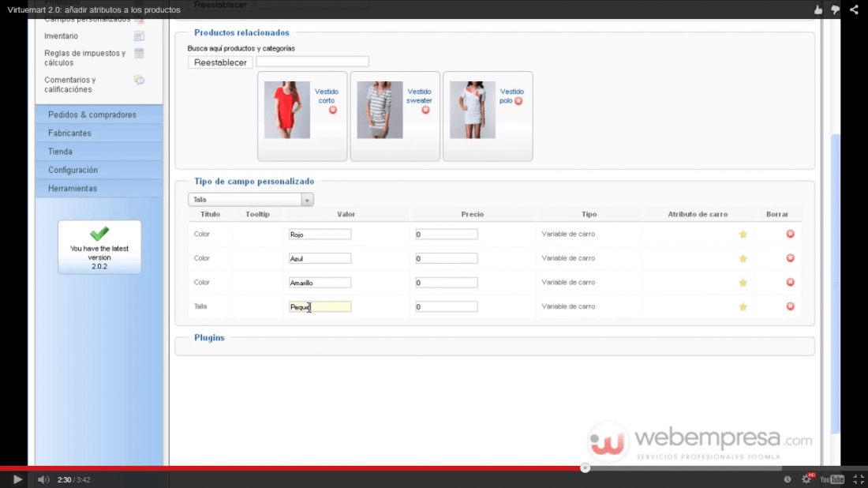868x488 pixels.
Task: Click the Atributo de carro column header
Action: click(x=698, y=214)
